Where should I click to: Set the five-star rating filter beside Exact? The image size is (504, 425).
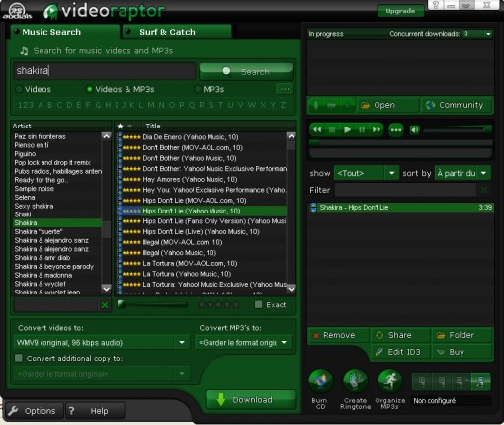pos(218,305)
